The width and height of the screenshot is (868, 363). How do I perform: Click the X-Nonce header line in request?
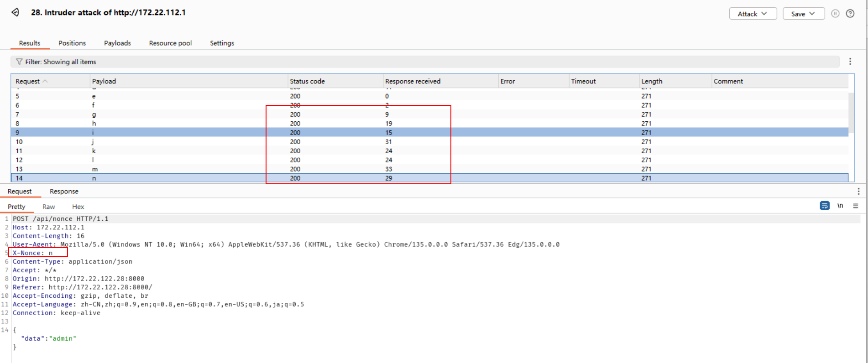coord(33,253)
